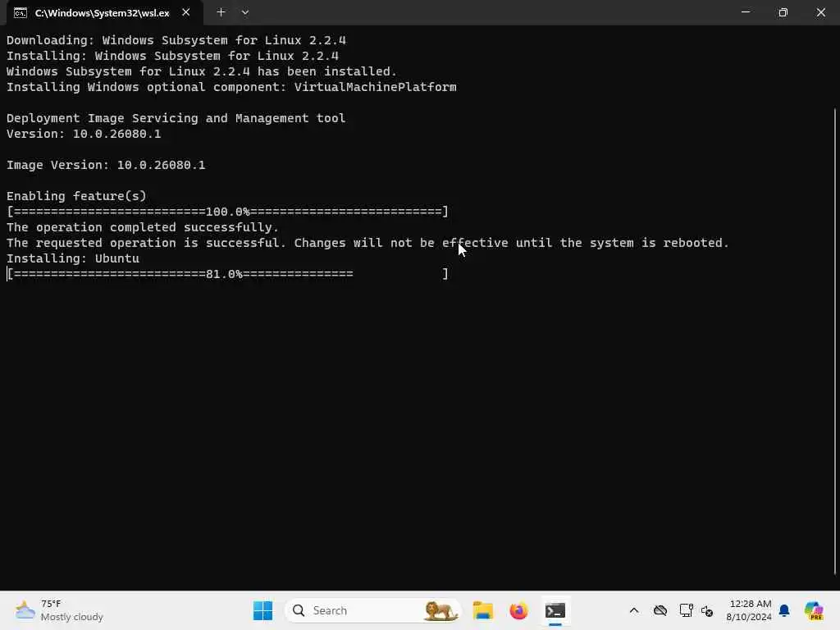The image size is (840, 630).
Task: Click 'Version: 10.0.26080.1' line
Action: (x=84, y=134)
